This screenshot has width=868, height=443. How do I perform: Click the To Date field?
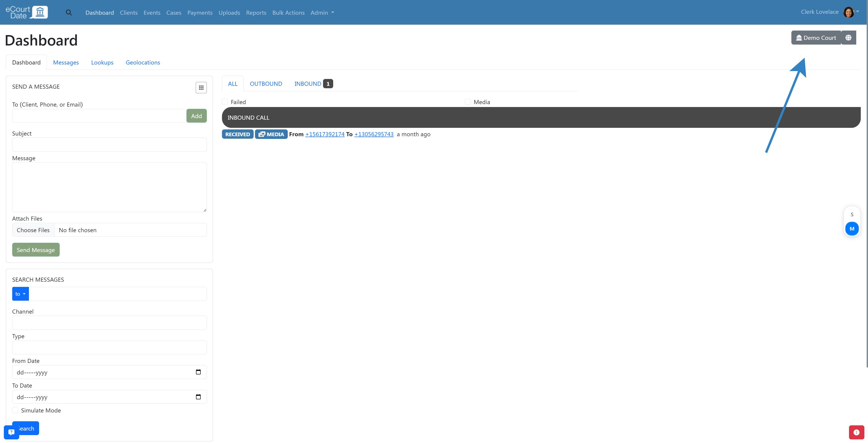[x=109, y=396]
